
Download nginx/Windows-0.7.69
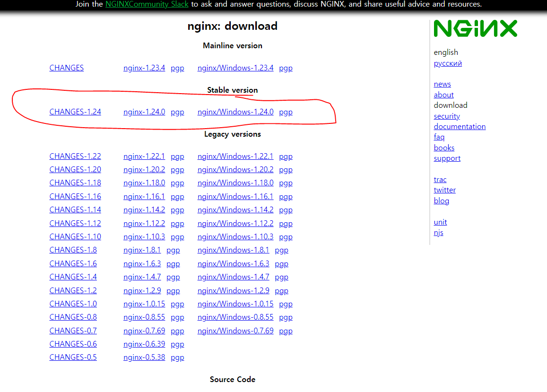(x=235, y=330)
